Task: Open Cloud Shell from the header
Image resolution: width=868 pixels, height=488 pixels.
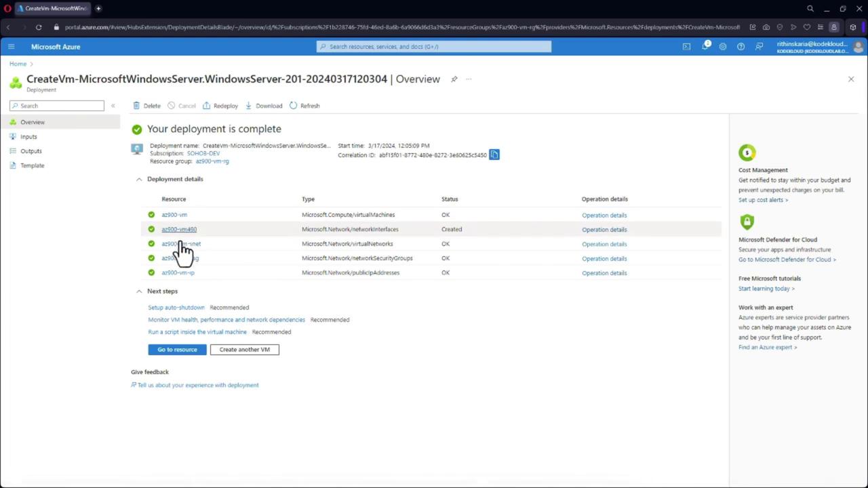Action: [686, 47]
